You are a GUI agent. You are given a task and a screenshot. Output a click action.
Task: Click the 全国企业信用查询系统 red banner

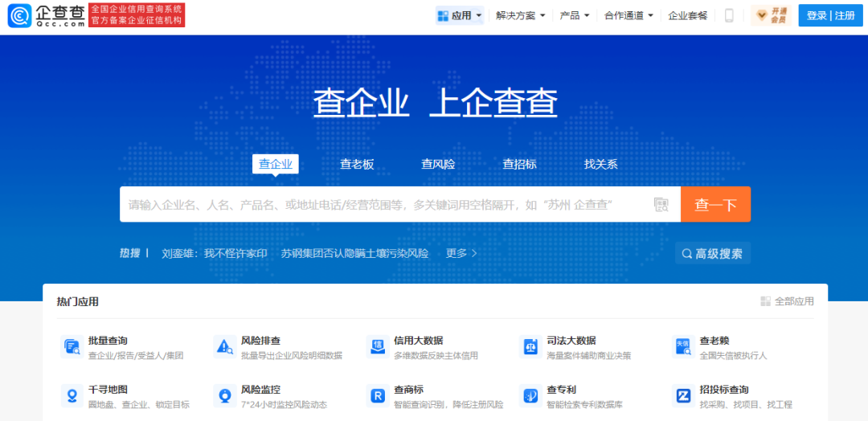tap(137, 15)
